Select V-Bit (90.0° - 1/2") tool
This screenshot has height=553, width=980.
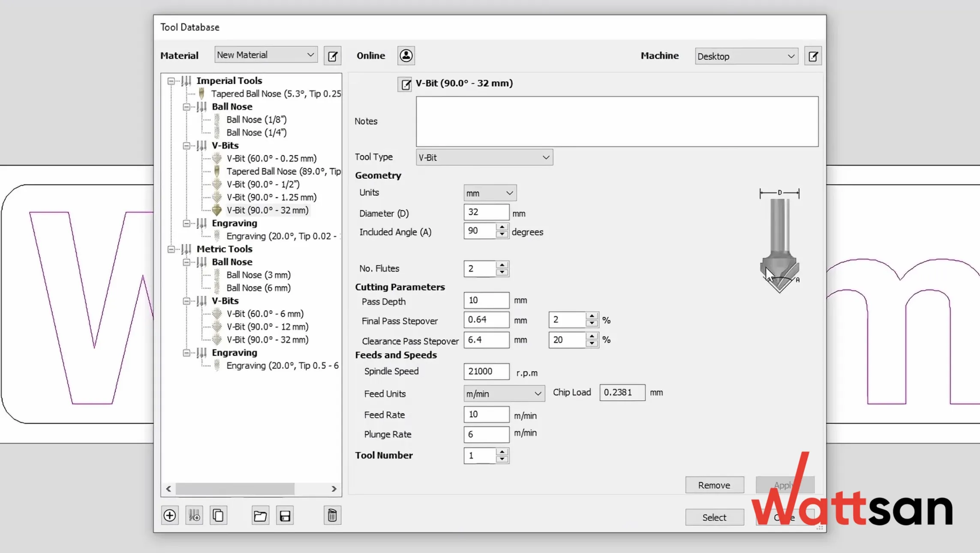pyautogui.click(x=263, y=184)
